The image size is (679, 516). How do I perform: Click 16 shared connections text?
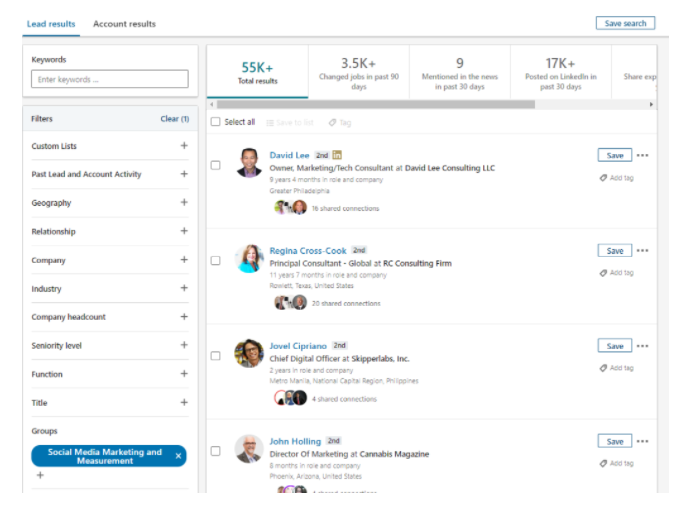(x=346, y=208)
